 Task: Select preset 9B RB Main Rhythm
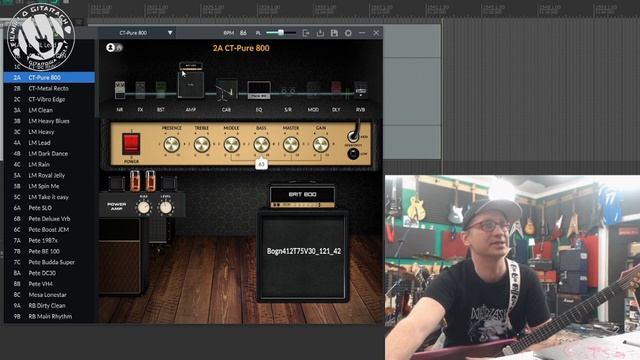point(49,317)
